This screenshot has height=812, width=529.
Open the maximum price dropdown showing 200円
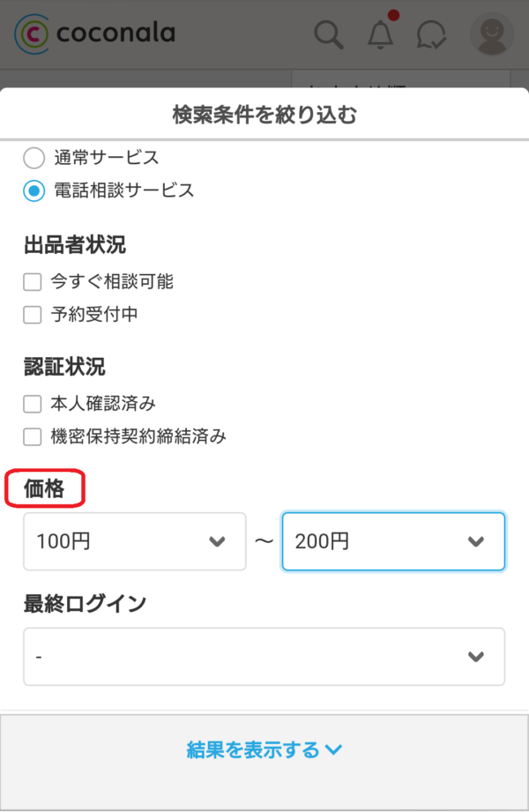pyautogui.click(x=393, y=541)
